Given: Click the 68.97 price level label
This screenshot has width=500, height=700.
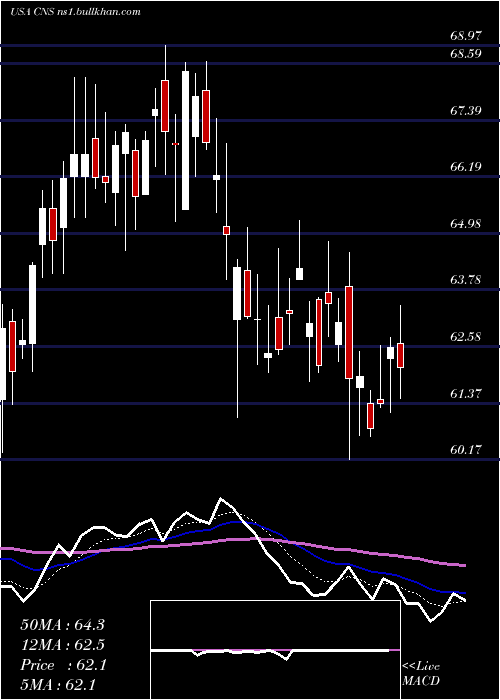Looking at the screenshot, I should pos(466,36).
